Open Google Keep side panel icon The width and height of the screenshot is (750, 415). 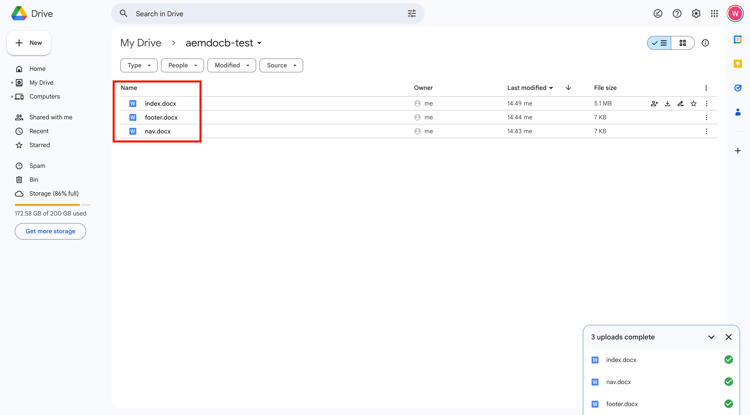click(x=738, y=64)
